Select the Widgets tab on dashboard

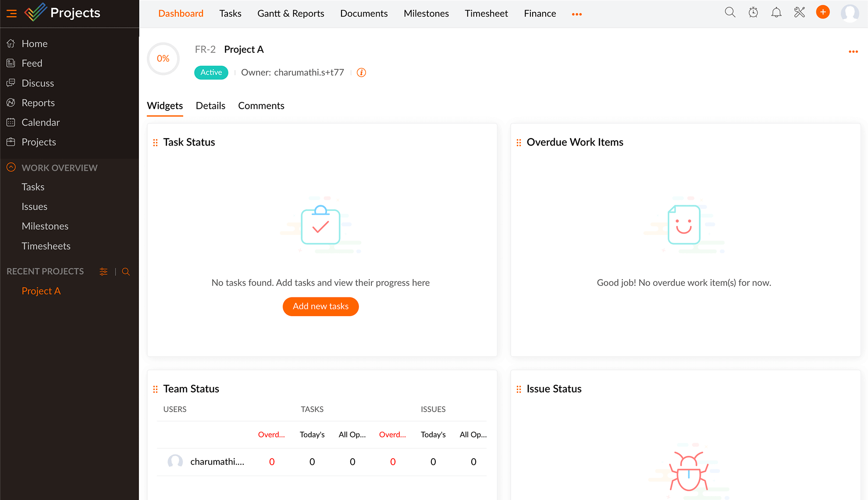[x=165, y=106]
